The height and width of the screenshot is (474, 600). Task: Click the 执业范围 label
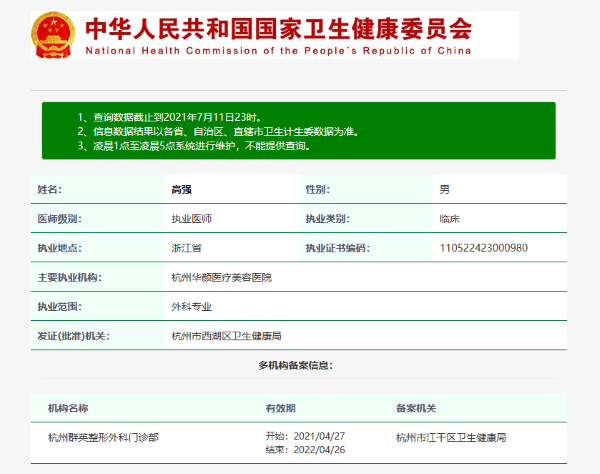click(59, 307)
